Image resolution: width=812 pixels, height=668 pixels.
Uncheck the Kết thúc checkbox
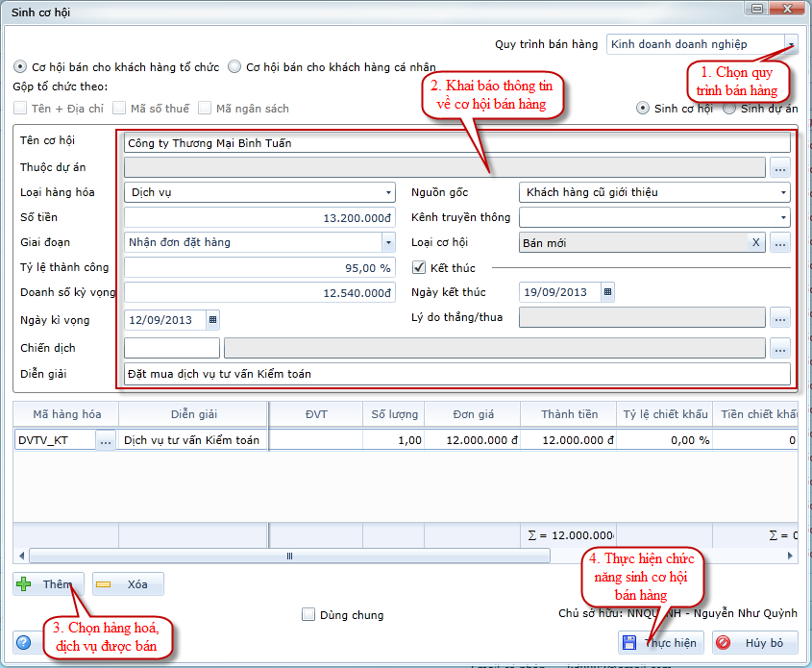[419, 267]
